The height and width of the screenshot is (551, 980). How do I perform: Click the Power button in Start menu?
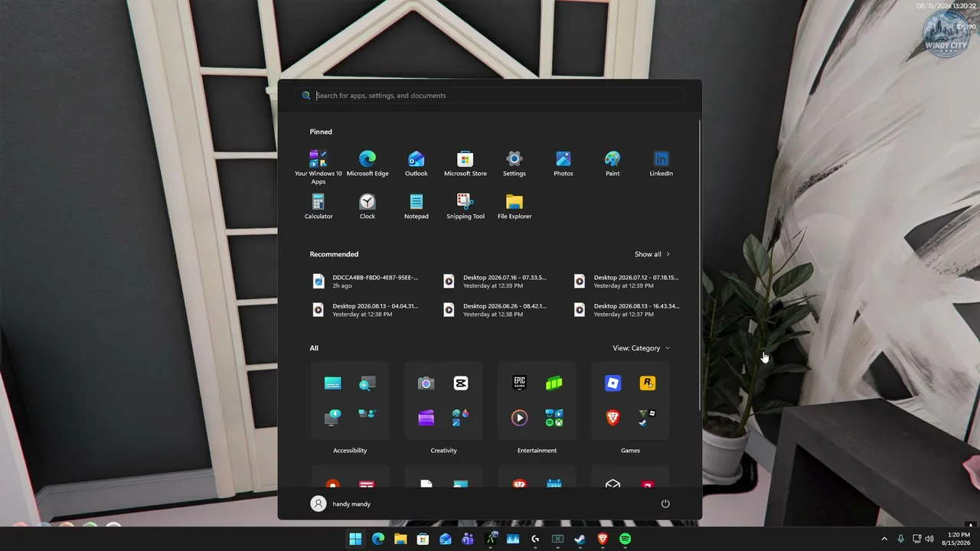665,504
